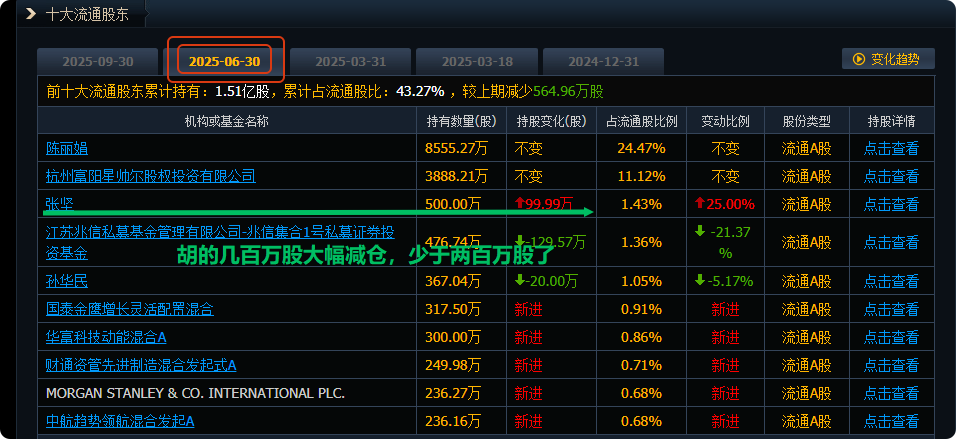956x439 pixels.
Task: Click 点击查看 for 中航趋势领航 row
Action: coord(891,421)
